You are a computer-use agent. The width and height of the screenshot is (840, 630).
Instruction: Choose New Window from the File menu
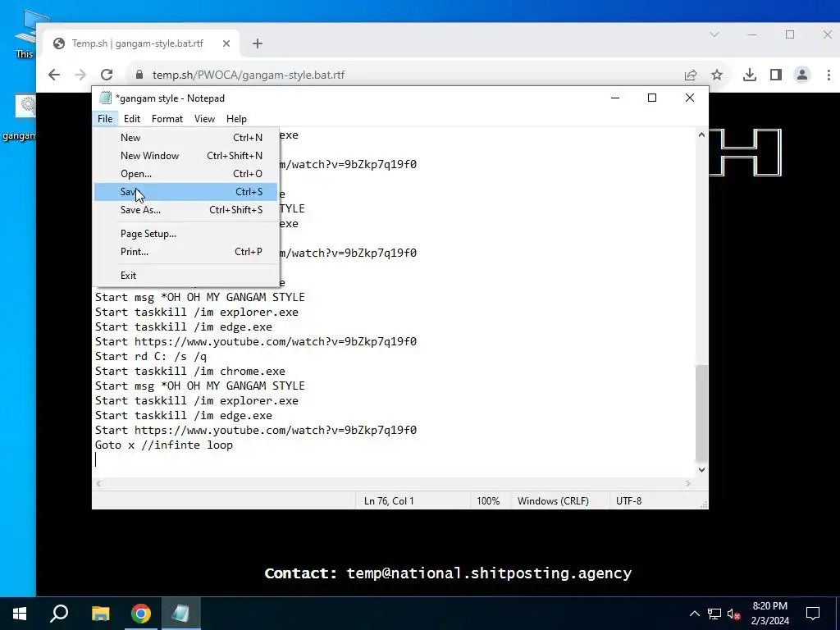tap(186, 156)
